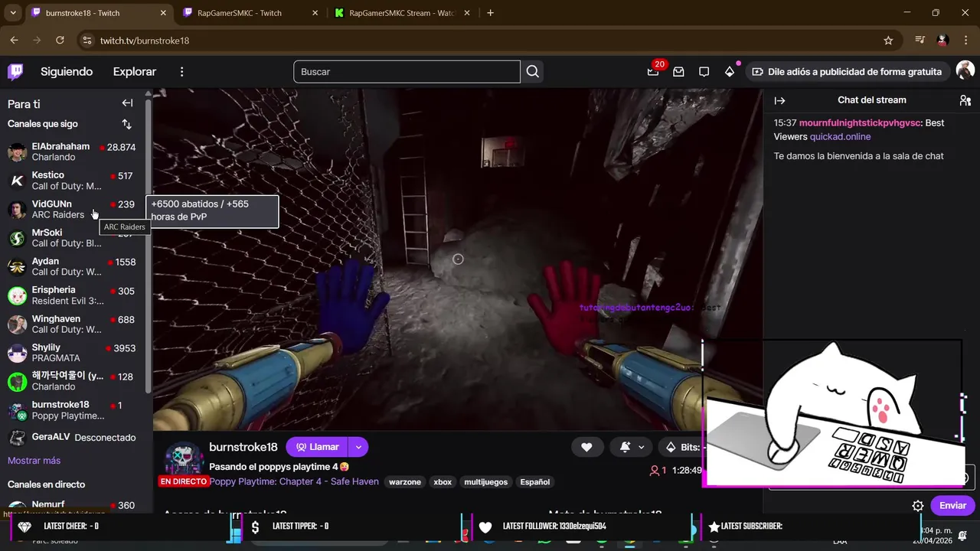Click Dile adiós a publicidad de forma gratuita
The width and height of the screenshot is (980, 551).
[x=847, y=72]
